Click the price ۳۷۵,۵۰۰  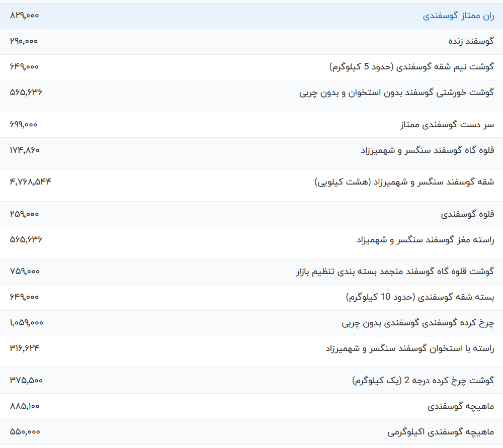[x=26, y=380]
